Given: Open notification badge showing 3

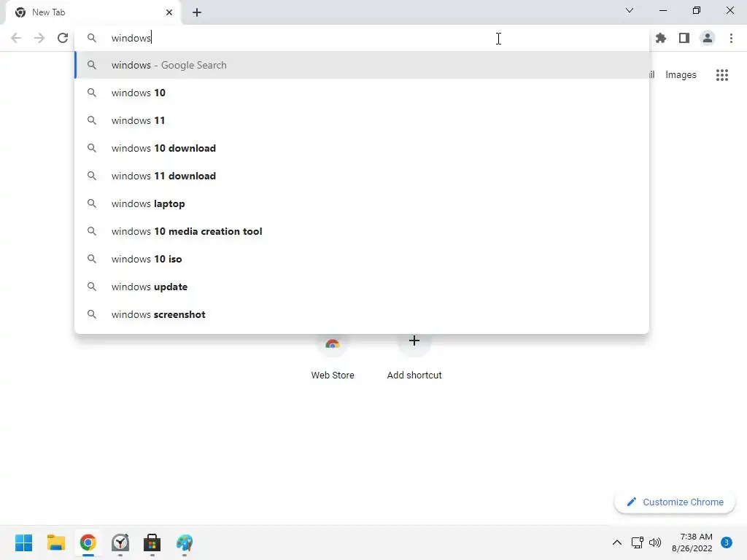Looking at the screenshot, I should pyautogui.click(x=727, y=542).
